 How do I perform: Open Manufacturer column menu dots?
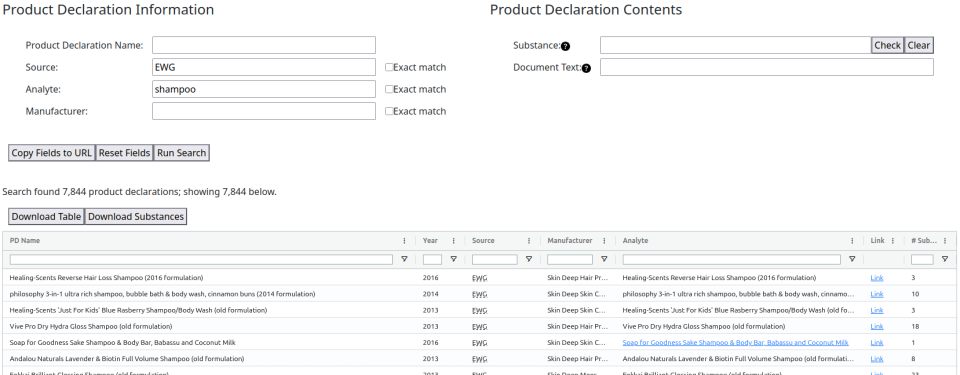click(604, 241)
